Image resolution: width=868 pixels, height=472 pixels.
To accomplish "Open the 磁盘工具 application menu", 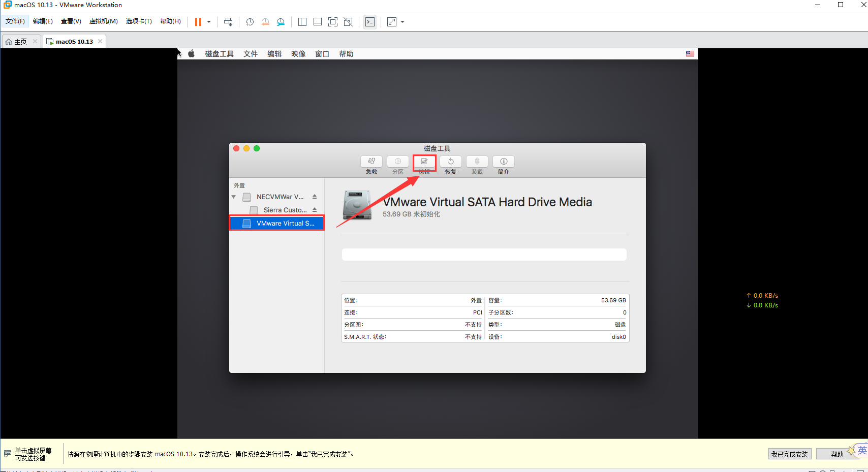I will pos(219,54).
